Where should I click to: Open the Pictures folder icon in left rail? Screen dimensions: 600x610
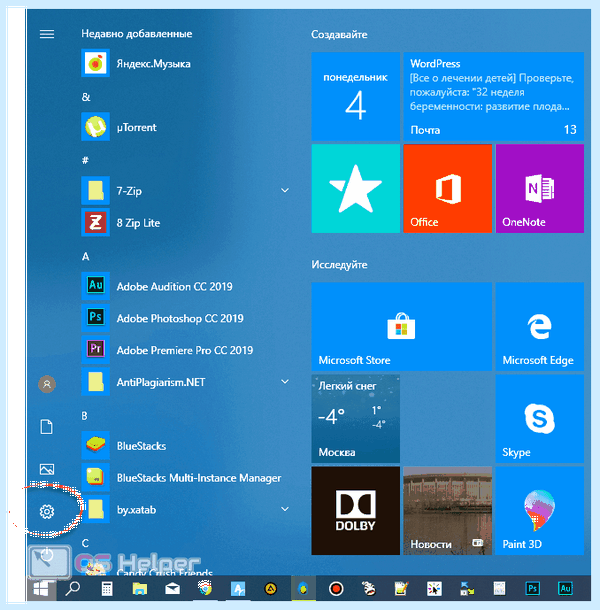pos(47,469)
